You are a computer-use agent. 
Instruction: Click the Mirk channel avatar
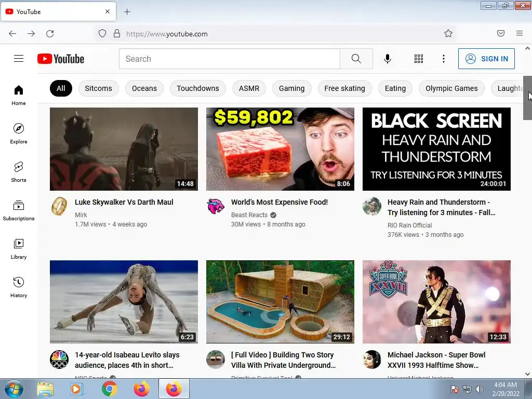[59, 206]
